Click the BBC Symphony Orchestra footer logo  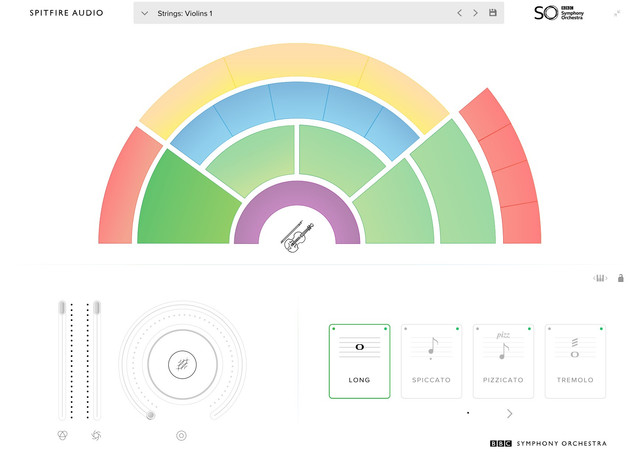[548, 443]
